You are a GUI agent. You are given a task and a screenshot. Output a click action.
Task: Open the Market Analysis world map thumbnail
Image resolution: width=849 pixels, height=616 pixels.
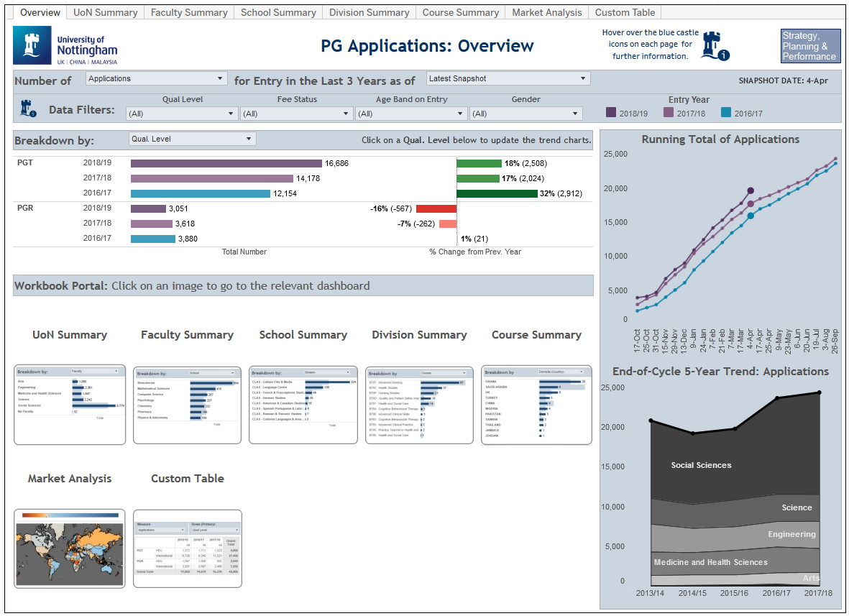pyautogui.click(x=69, y=548)
